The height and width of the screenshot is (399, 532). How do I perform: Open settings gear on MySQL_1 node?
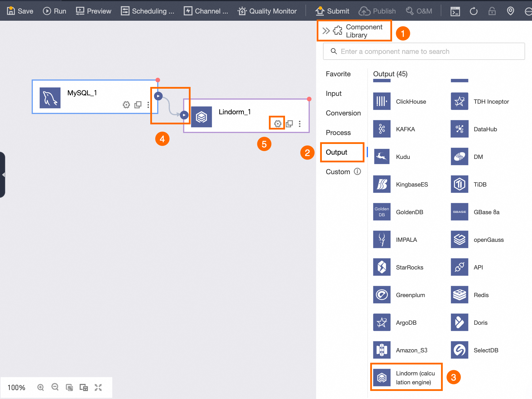126,105
